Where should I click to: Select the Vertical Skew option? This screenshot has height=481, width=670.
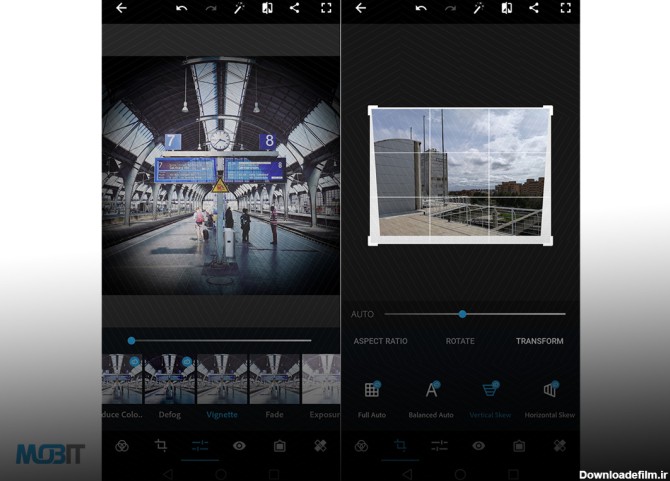point(490,391)
